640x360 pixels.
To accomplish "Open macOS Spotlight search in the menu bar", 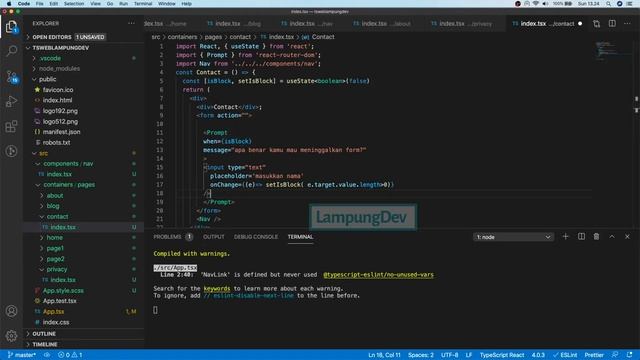I will 608,4.
